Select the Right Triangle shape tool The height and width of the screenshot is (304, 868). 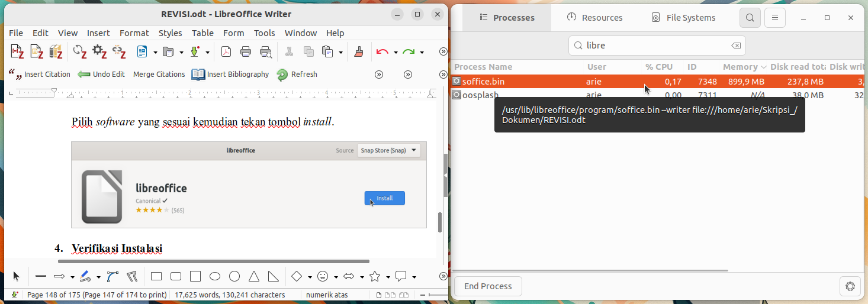tap(274, 276)
